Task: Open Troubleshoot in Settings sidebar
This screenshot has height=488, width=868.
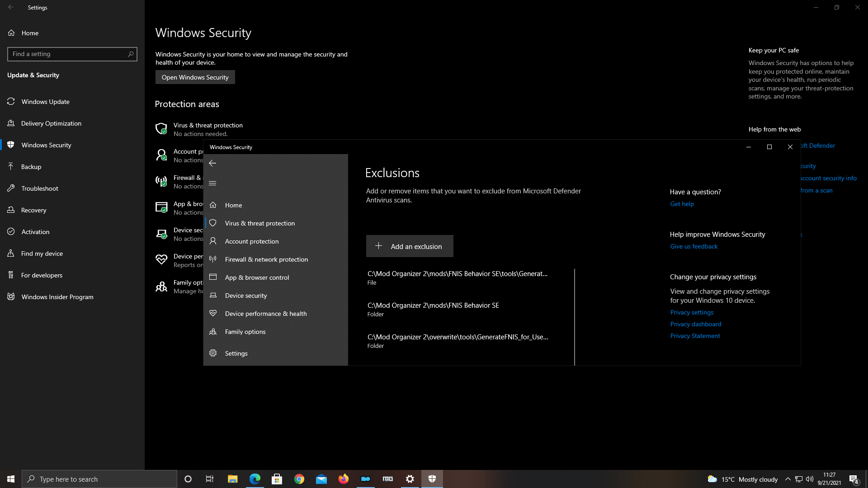Action: (x=72, y=188)
